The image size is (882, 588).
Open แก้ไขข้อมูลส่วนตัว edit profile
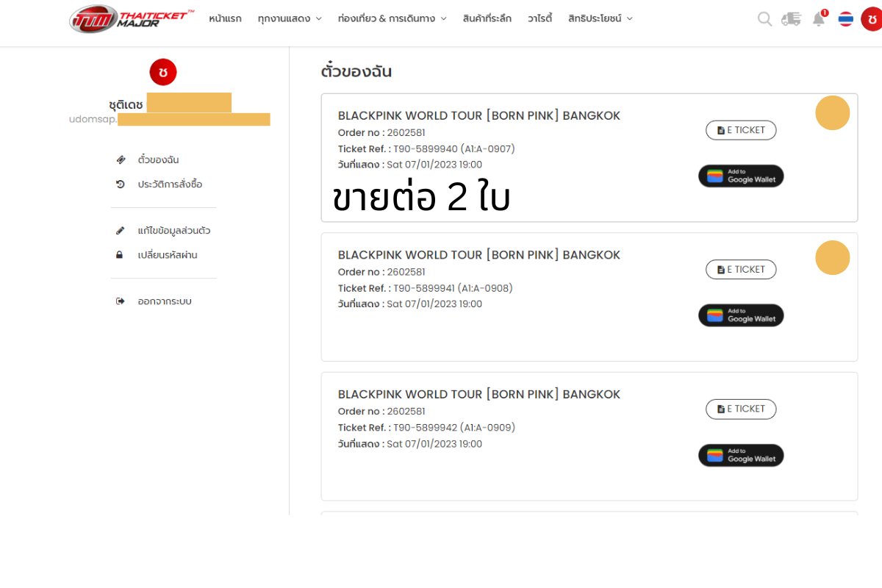[x=174, y=231]
